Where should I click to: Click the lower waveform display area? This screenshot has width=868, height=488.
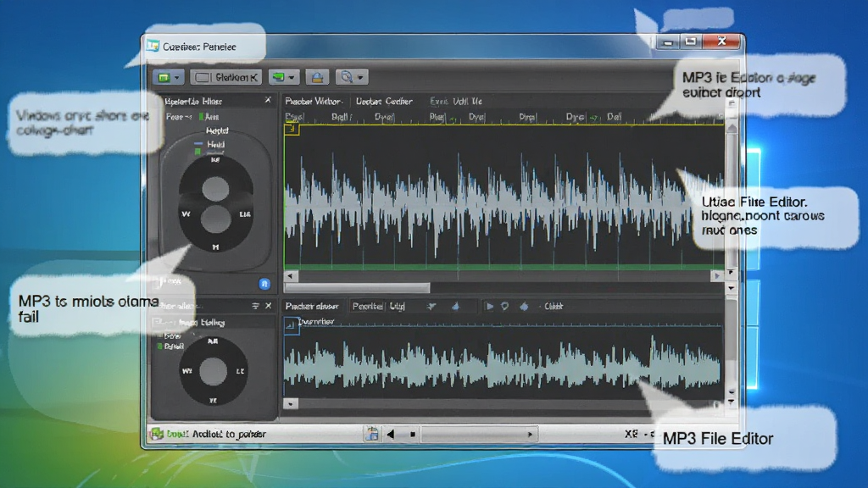[503, 363]
